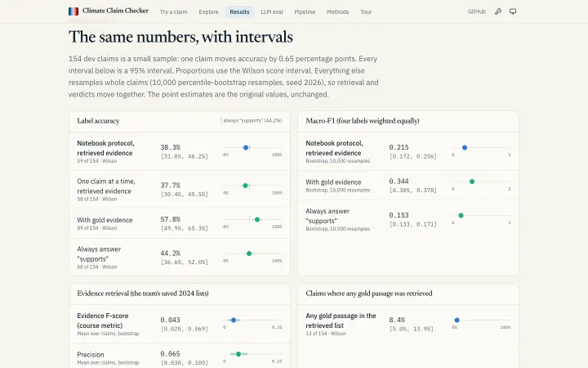Screen dimensions: 588x368
Task: Click the 0.043 Evidence F-score value
Action: point(170,320)
